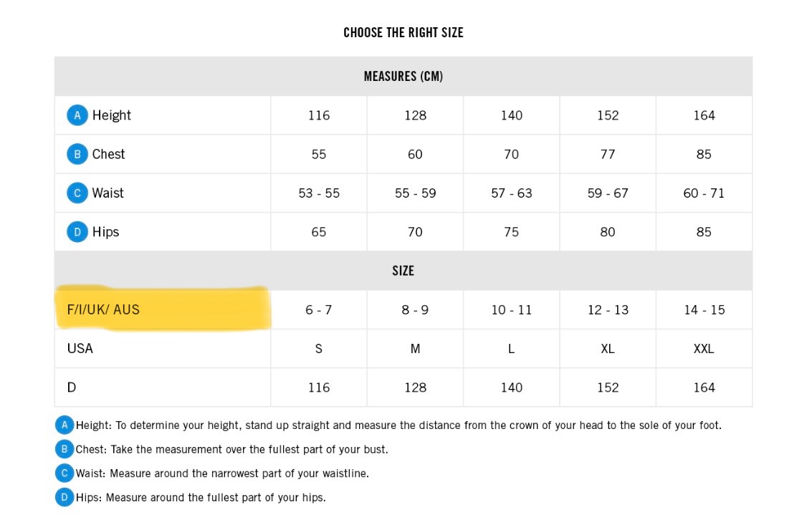Click the A icon in the Height instructions below the table
Screen dimensions: 812x525
[x=65, y=425]
